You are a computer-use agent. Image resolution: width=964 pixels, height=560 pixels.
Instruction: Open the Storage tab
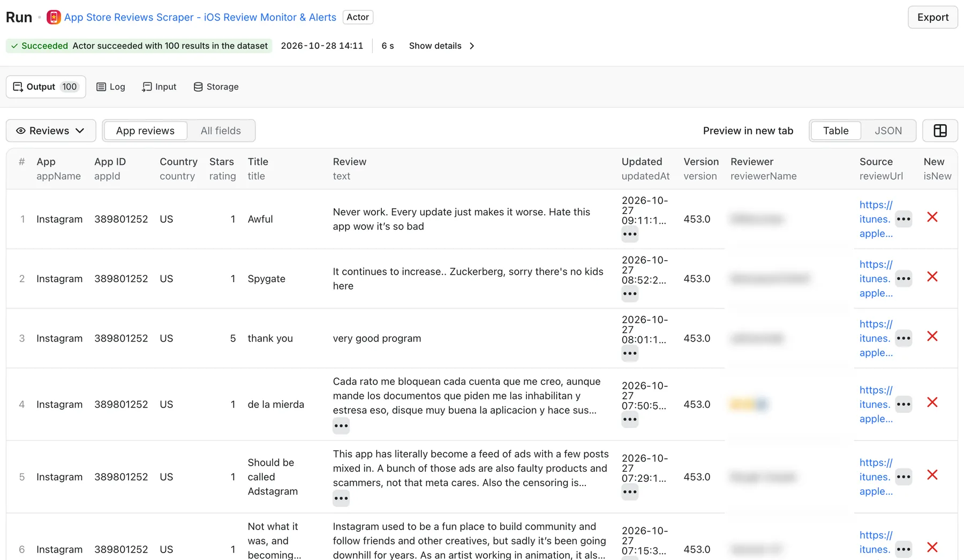[216, 87]
